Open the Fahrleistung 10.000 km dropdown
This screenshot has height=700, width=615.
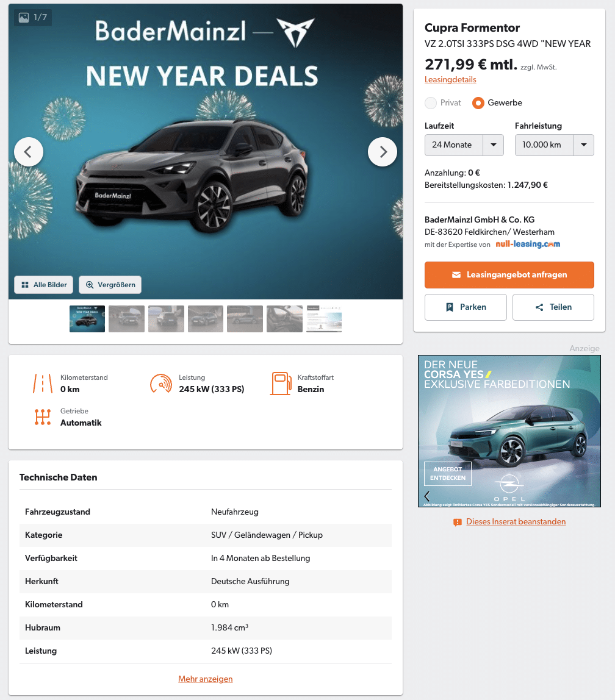pos(554,145)
